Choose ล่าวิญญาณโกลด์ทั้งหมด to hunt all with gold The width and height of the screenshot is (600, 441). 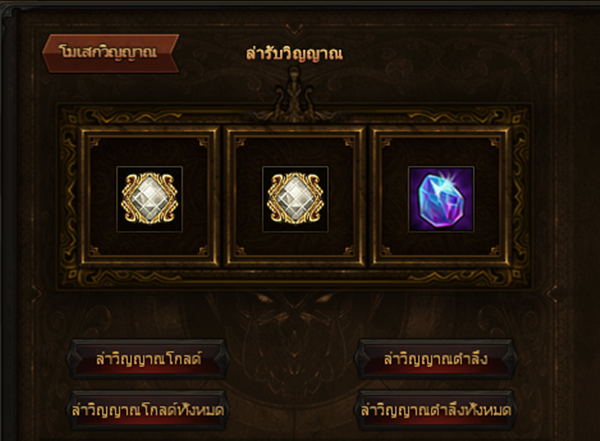[x=148, y=410]
